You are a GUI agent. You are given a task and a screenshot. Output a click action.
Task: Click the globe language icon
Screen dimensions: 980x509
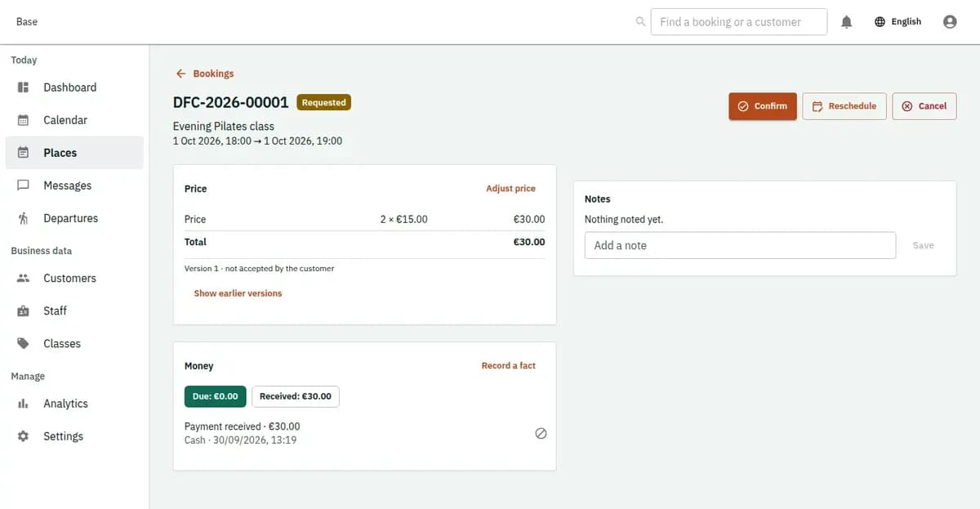coord(880,22)
